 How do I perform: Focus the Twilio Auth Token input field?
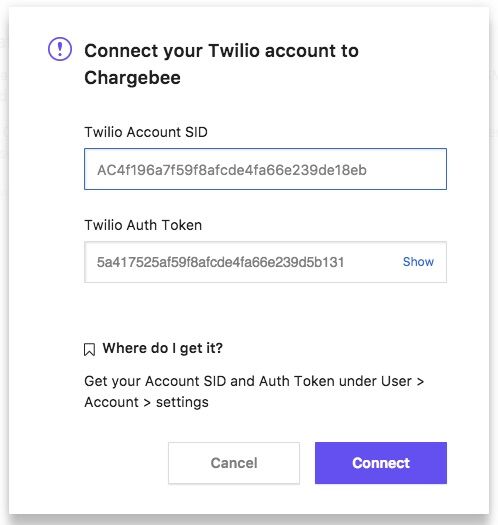pos(265,262)
